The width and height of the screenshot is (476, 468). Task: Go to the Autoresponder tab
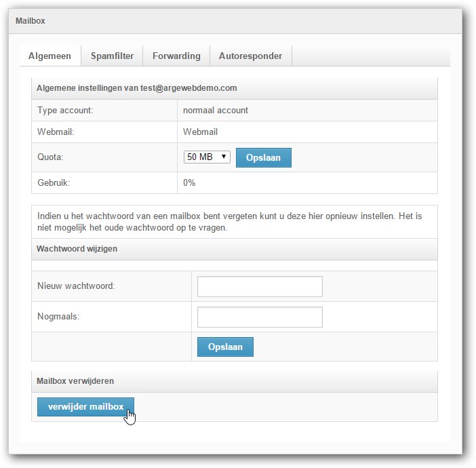250,56
